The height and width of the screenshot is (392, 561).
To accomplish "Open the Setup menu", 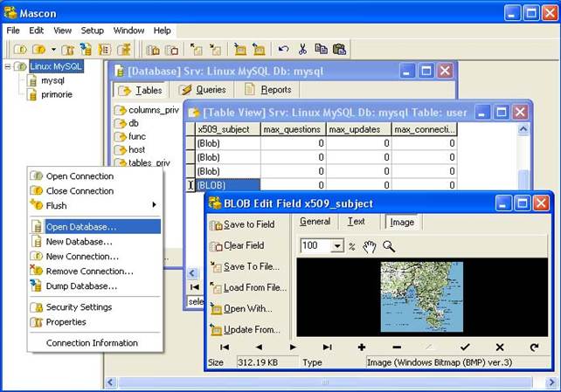I will (92, 31).
